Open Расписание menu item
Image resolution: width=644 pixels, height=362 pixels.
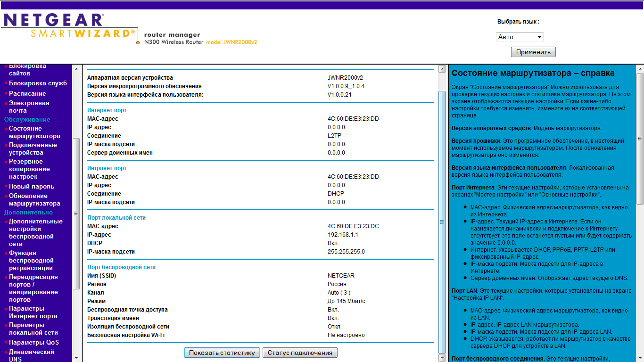pos(27,93)
